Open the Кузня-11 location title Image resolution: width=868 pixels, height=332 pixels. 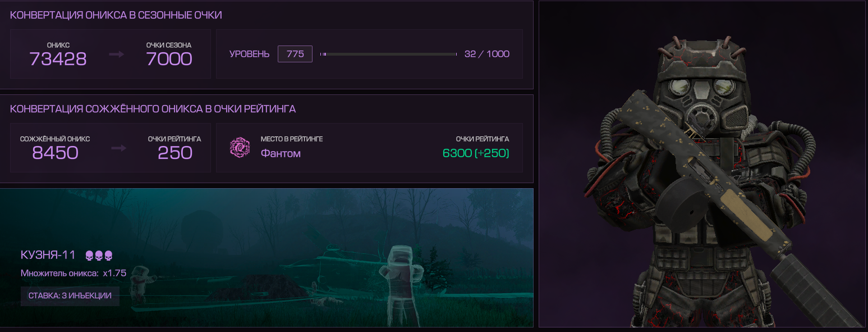click(x=48, y=255)
